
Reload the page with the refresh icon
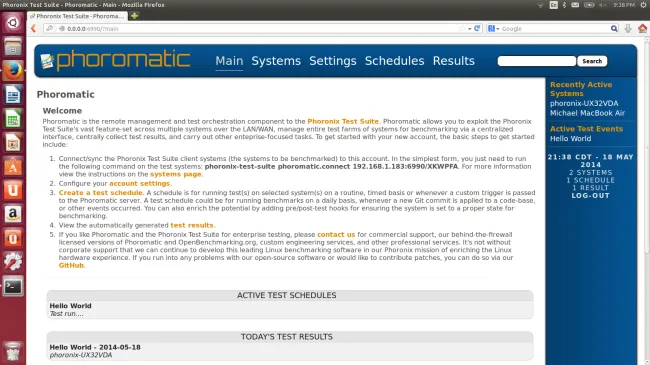tap(477, 29)
